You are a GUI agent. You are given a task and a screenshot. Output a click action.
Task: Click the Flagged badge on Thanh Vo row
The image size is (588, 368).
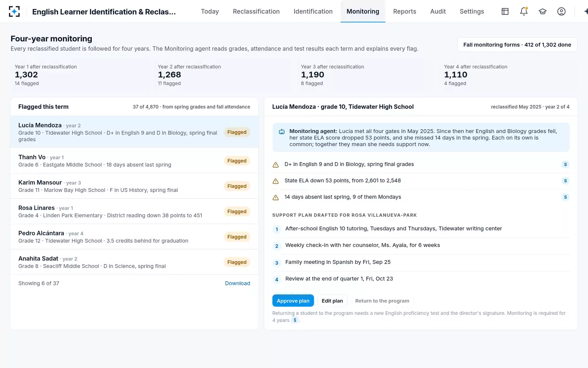pyautogui.click(x=237, y=161)
